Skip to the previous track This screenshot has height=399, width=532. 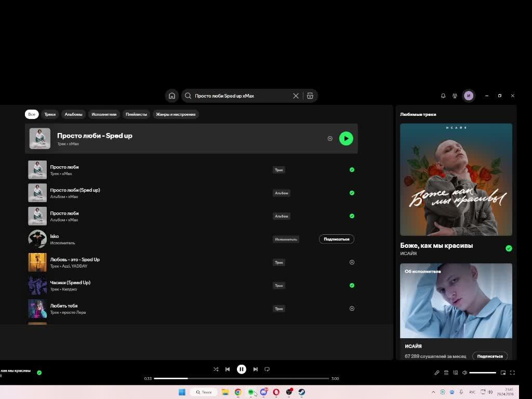tap(228, 369)
